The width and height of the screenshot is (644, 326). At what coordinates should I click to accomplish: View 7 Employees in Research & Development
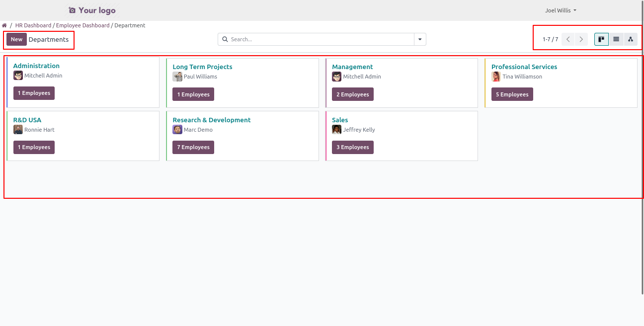193,147
